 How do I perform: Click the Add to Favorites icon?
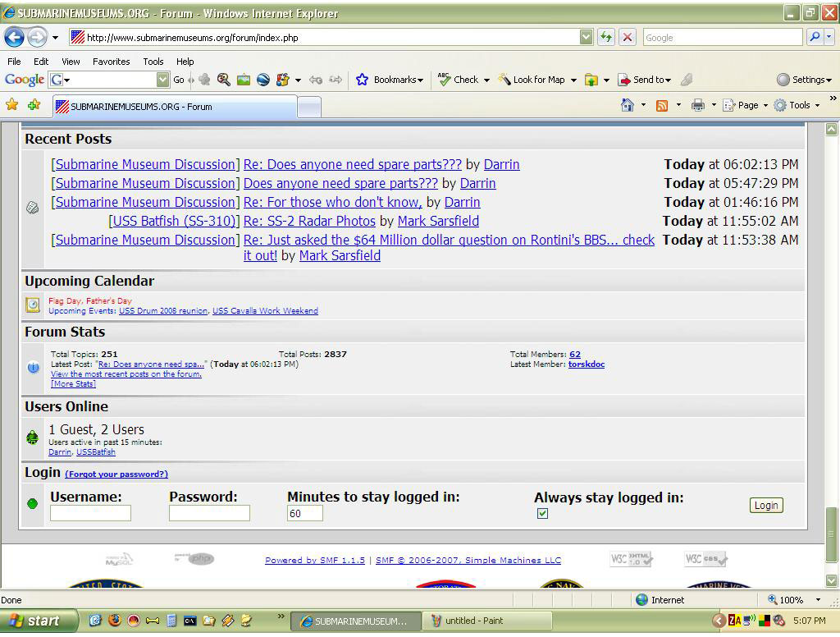34,105
